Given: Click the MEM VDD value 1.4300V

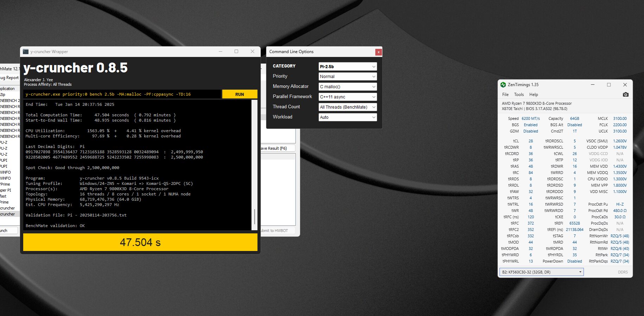Looking at the screenshot, I should (620, 166).
